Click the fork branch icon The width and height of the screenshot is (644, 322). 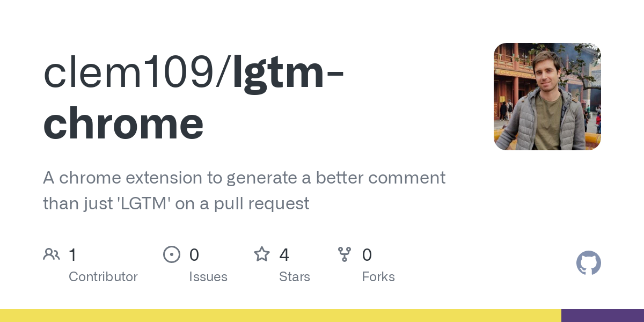click(345, 254)
